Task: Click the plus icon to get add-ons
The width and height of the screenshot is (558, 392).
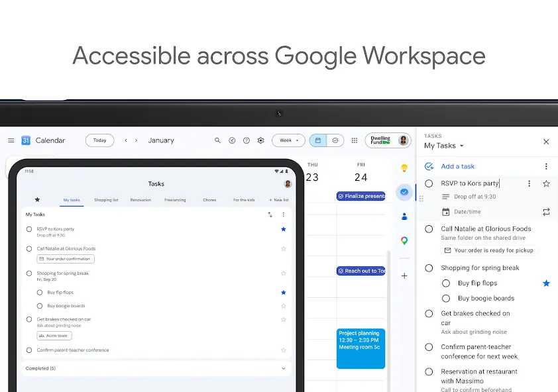Action: (x=404, y=275)
